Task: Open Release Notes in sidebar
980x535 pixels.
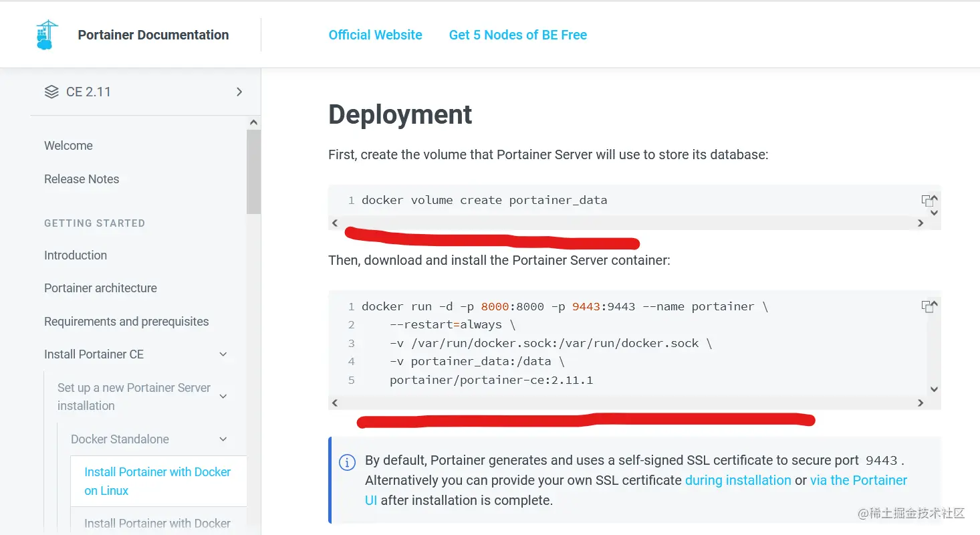Action: click(x=82, y=179)
